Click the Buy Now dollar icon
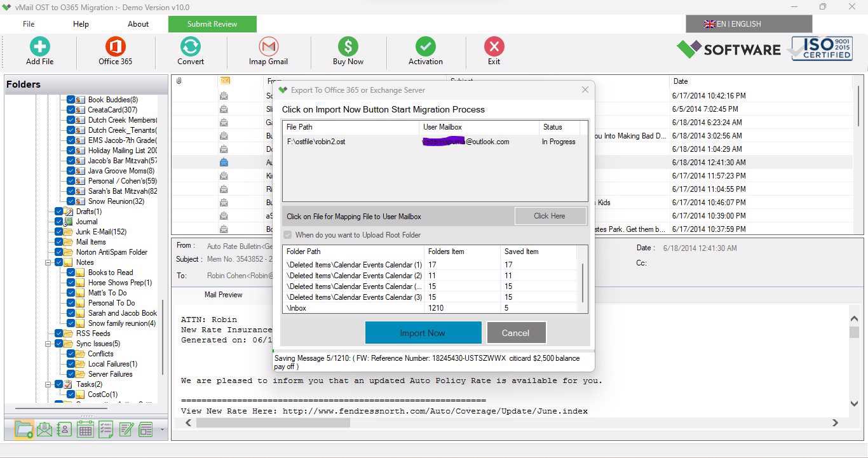The height and width of the screenshot is (458, 868). (x=348, y=47)
